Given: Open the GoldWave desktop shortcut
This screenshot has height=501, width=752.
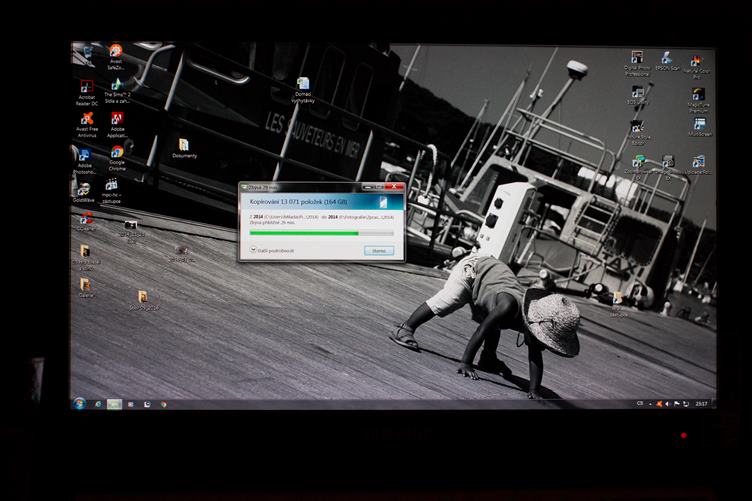Looking at the screenshot, I should [84, 192].
